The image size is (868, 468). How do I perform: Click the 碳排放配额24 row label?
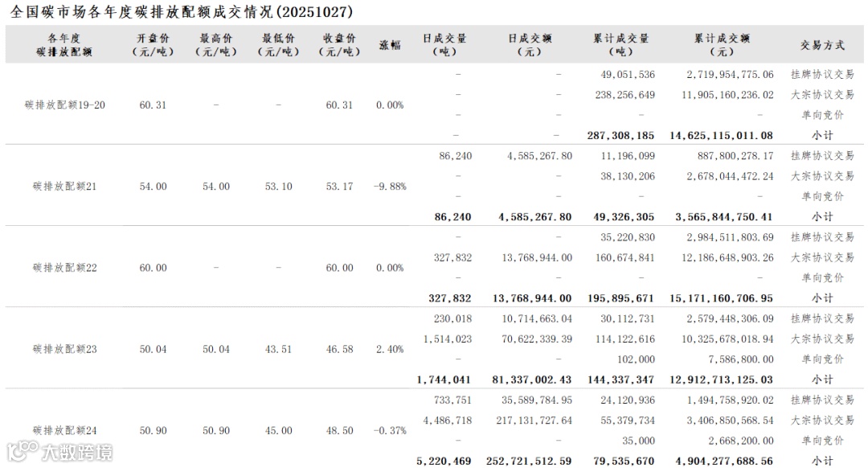click(65, 430)
